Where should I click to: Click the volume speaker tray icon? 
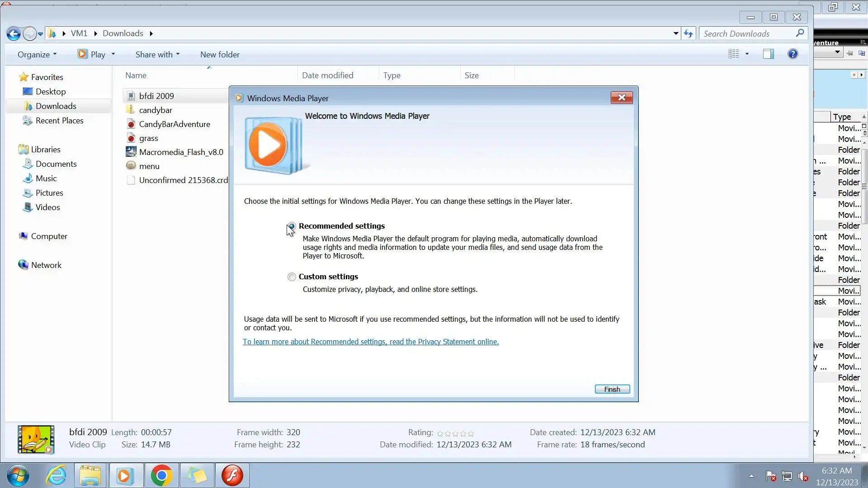tap(802, 476)
